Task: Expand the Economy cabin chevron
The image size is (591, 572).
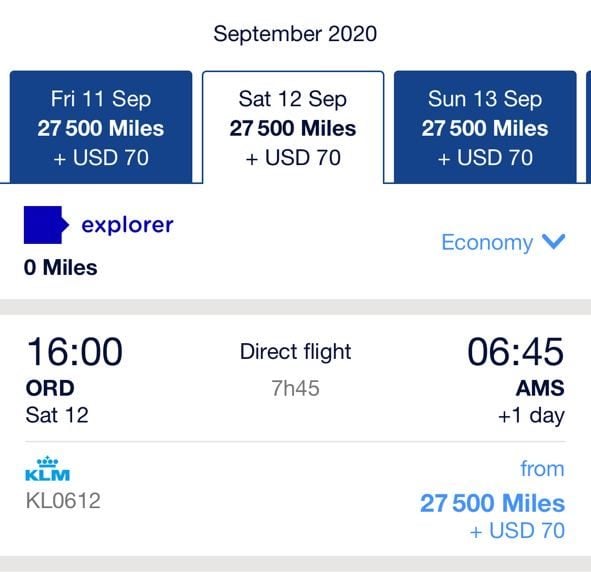Action: 553,242
